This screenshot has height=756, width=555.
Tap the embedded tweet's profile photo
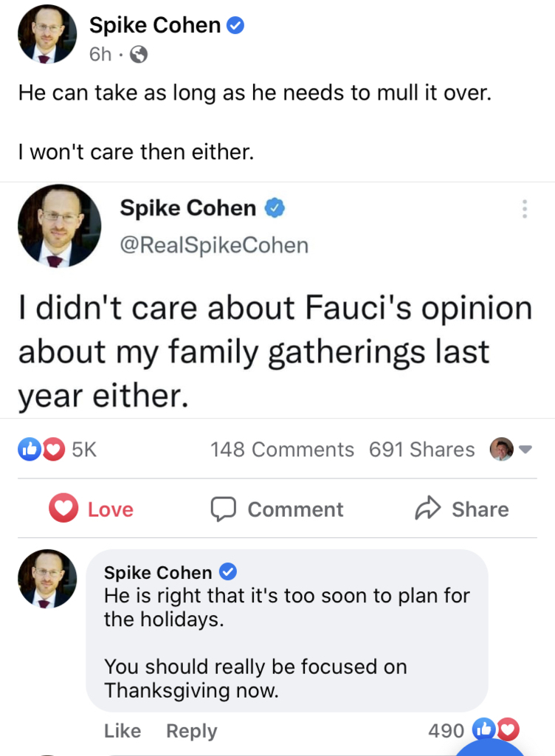pos(59,225)
